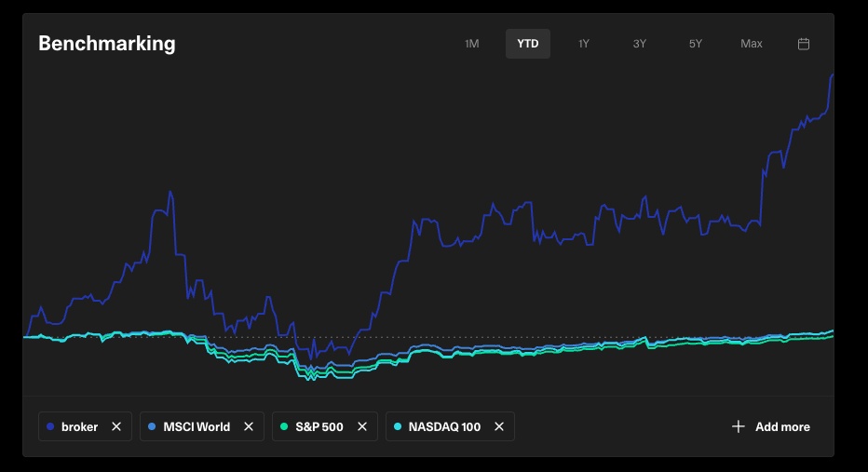Remove MSCI World benchmark

click(249, 426)
